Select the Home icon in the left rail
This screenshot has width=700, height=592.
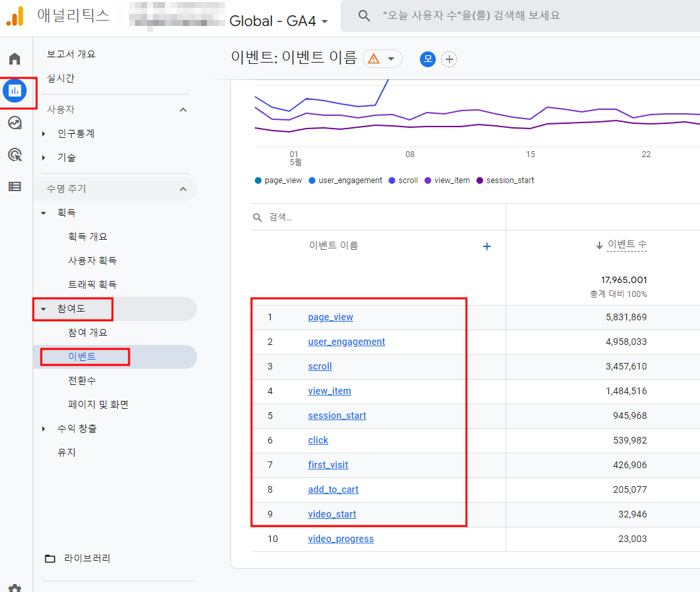click(x=15, y=58)
